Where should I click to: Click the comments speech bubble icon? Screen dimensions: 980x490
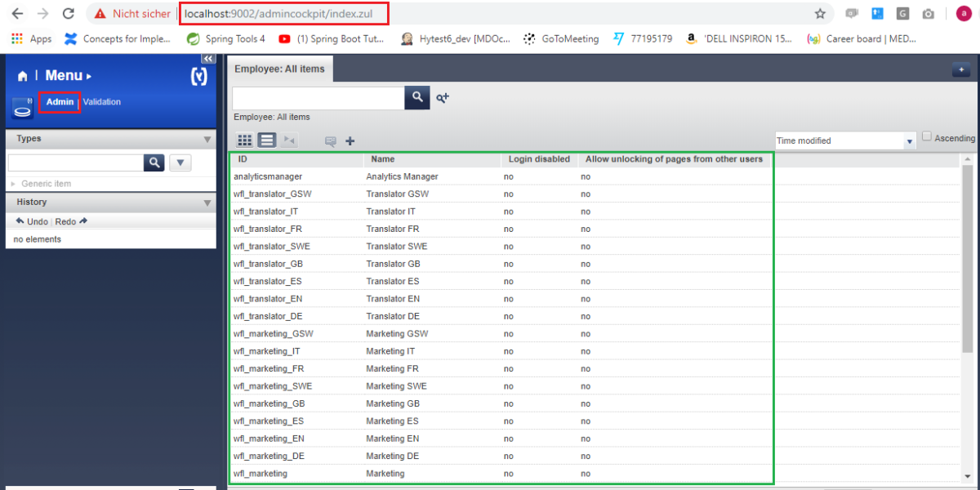click(x=331, y=141)
